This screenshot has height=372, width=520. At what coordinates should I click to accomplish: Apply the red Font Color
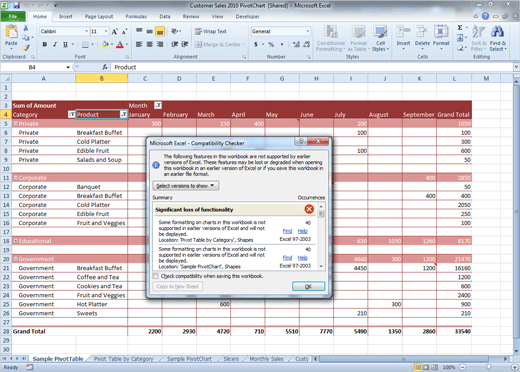click(120, 44)
